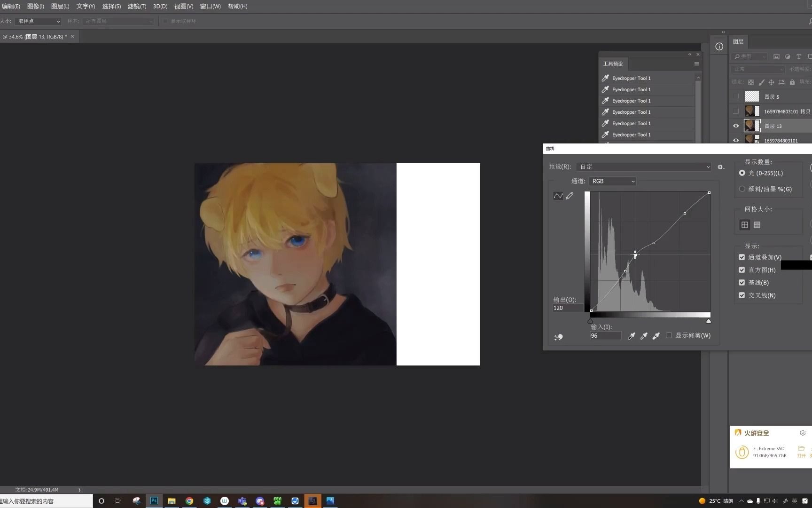Open the 图像(I) menu
Viewport: 812px width, 508px height.
coord(35,6)
